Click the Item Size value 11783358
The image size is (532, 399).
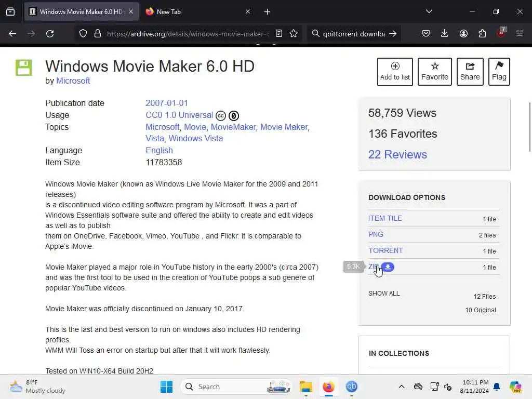tap(164, 162)
